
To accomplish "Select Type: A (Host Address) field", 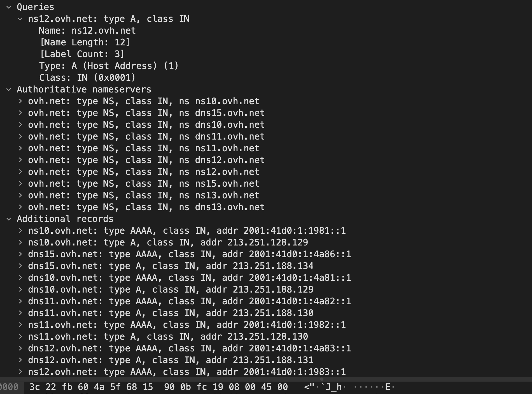I will pyautogui.click(x=109, y=66).
